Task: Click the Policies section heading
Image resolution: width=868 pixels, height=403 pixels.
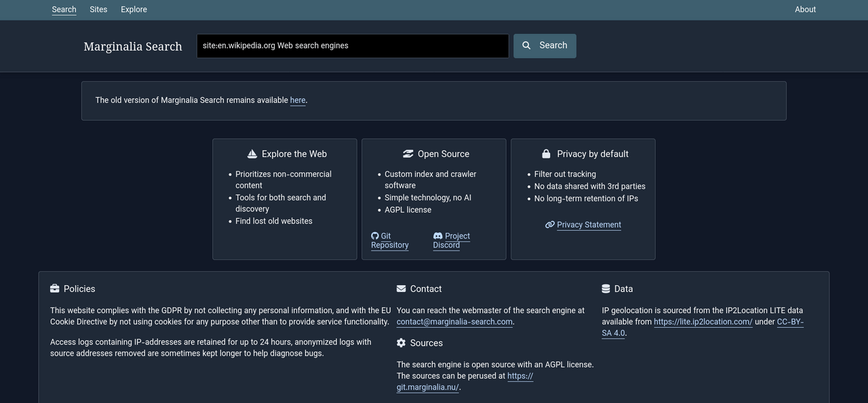Action: click(79, 289)
